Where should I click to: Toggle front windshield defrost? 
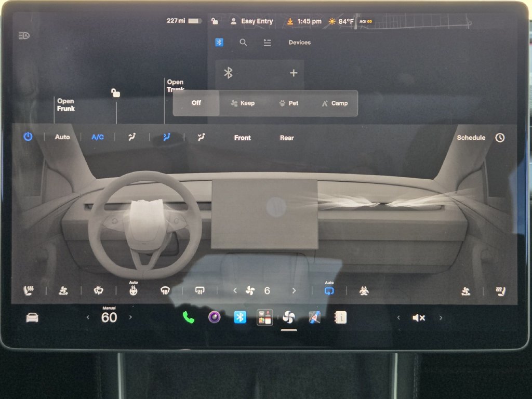pos(165,290)
